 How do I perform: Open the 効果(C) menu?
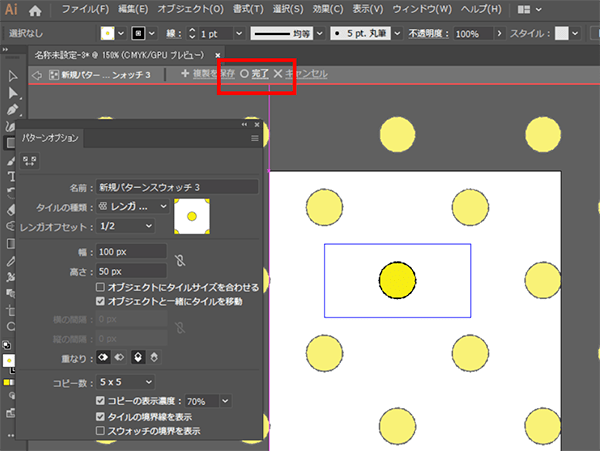[326, 10]
